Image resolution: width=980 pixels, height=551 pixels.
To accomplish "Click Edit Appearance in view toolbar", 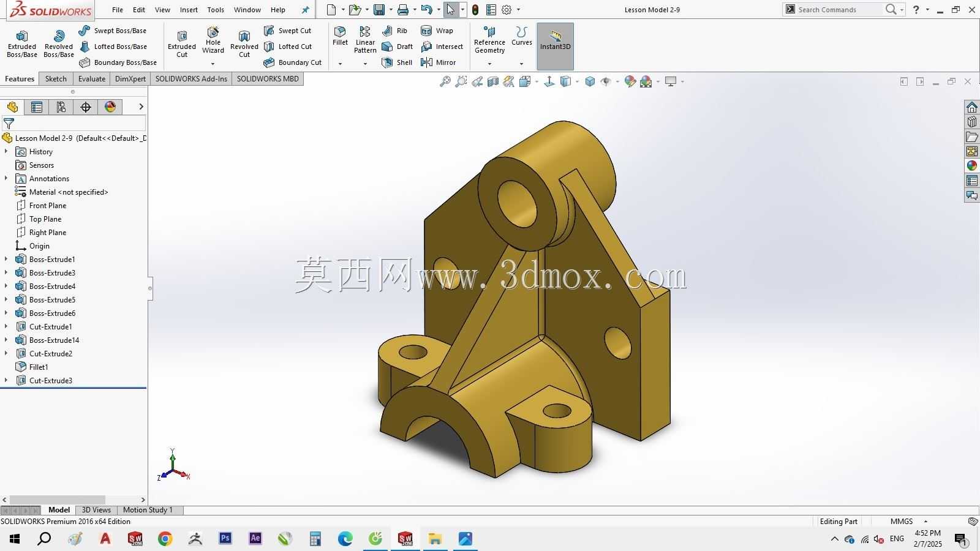I will [630, 81].
